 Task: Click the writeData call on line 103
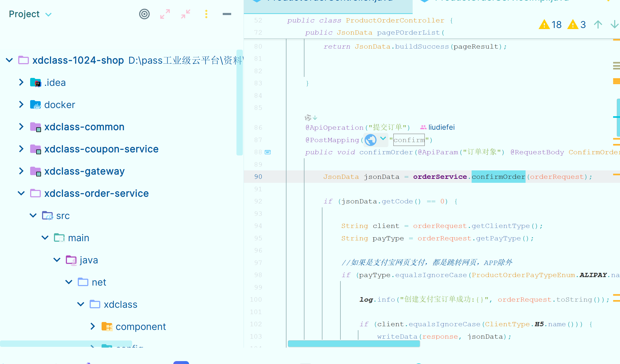397,337
